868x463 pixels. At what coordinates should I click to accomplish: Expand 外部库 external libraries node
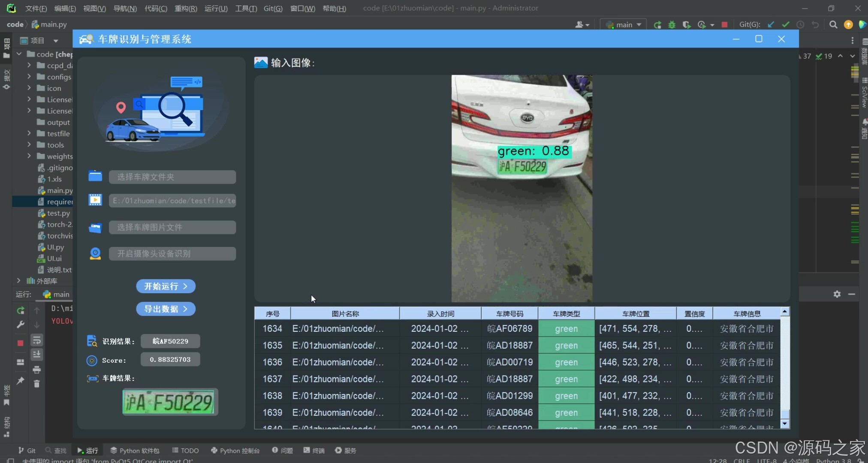pos(18,281)
